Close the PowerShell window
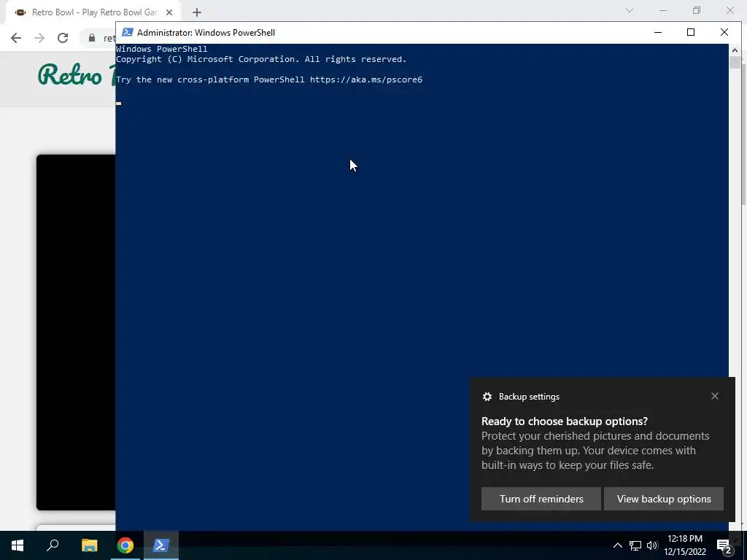 coord(724,32)
